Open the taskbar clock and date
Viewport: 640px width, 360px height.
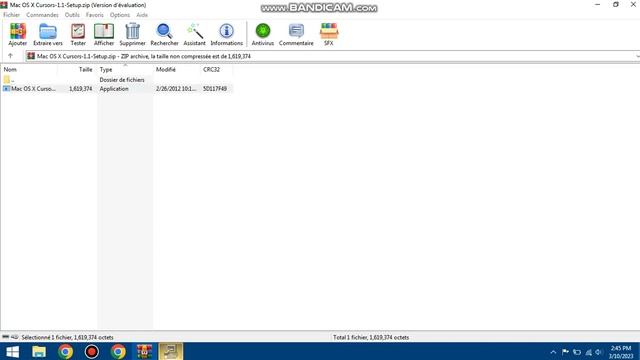tap(621, 352)
